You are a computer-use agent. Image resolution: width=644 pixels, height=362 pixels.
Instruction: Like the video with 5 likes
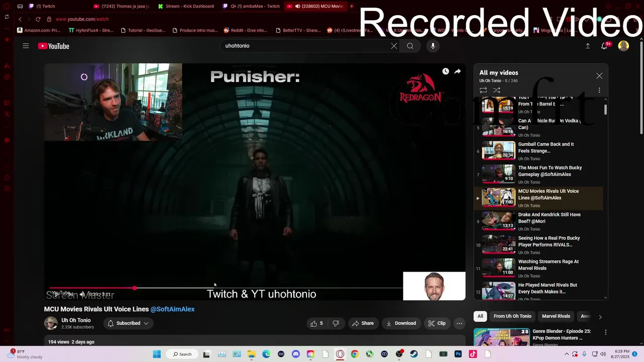(x=316, y=323)
